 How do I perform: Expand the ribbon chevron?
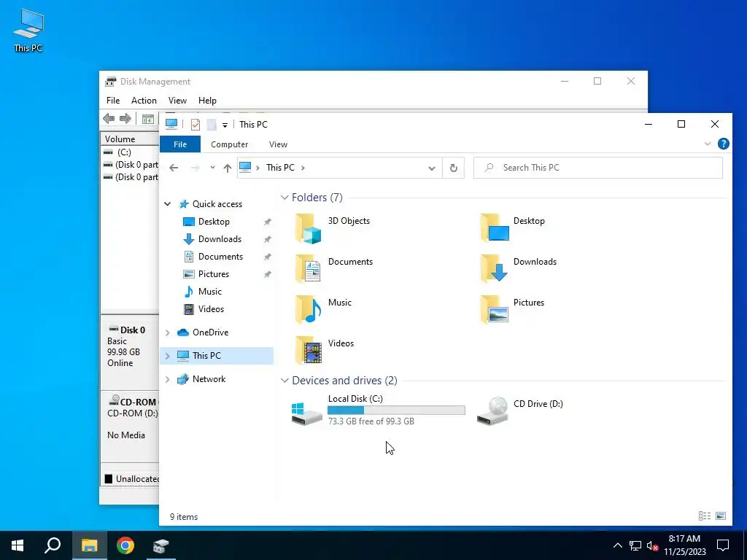pos(708,144)
